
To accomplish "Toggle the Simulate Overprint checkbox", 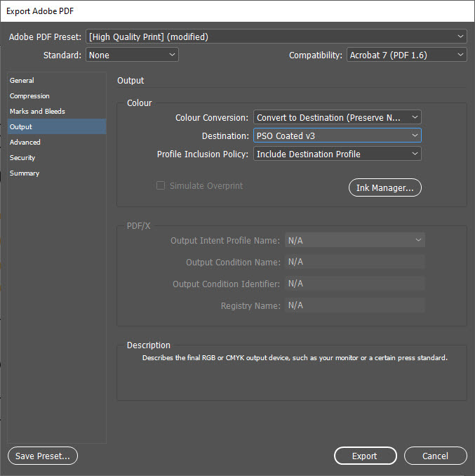I will click(161, 185).
